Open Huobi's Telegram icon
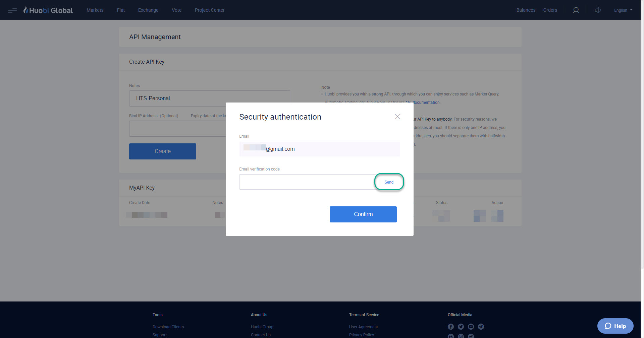 pos(481,327)
